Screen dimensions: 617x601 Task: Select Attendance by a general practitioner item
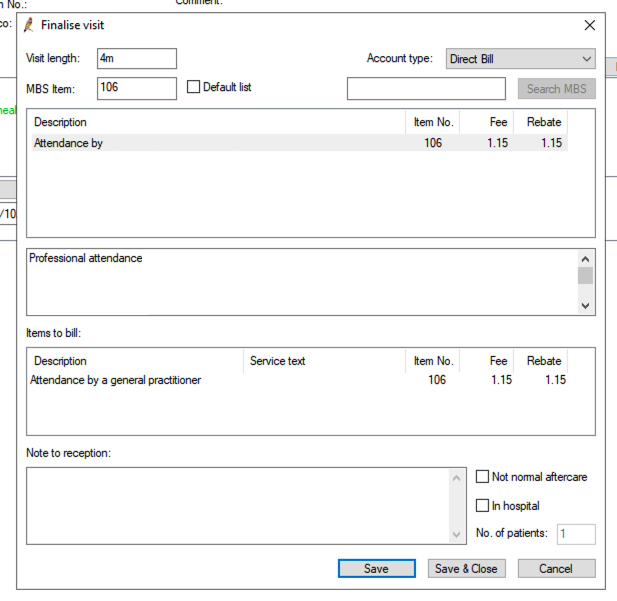[116, 380]
